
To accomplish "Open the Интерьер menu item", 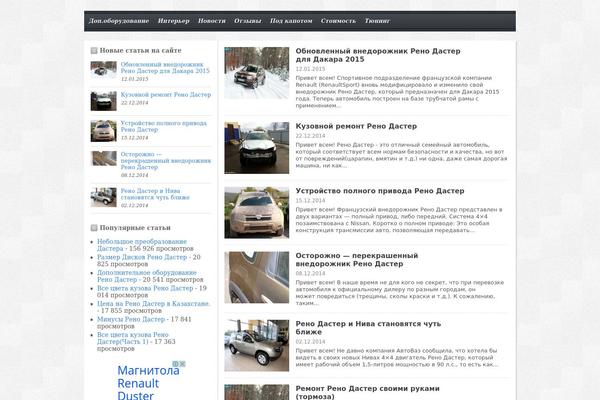I will (x=174, y=21).
